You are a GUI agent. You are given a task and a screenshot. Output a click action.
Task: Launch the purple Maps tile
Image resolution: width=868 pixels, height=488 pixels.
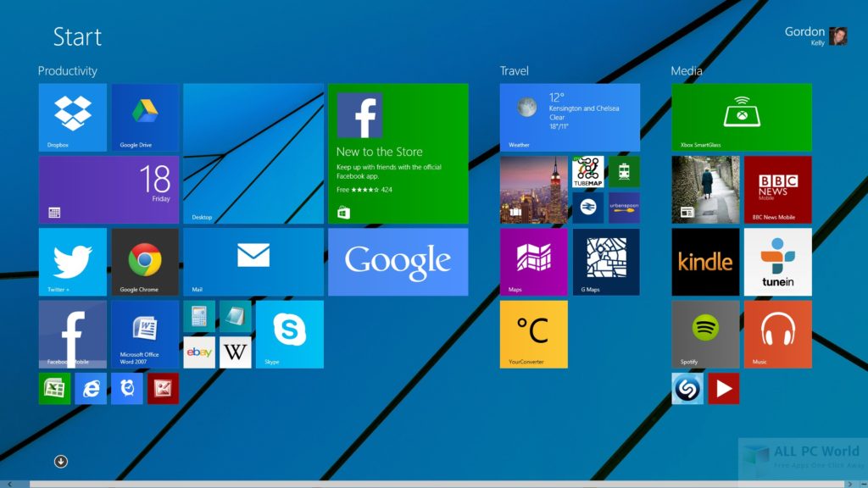[534, 262]
